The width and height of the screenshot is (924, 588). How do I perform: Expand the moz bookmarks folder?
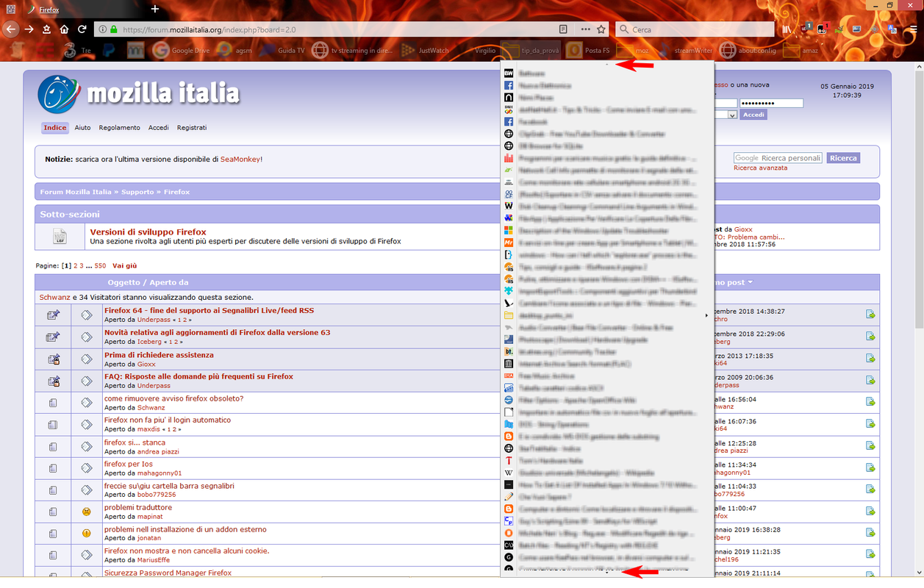(x=633, y=51)
